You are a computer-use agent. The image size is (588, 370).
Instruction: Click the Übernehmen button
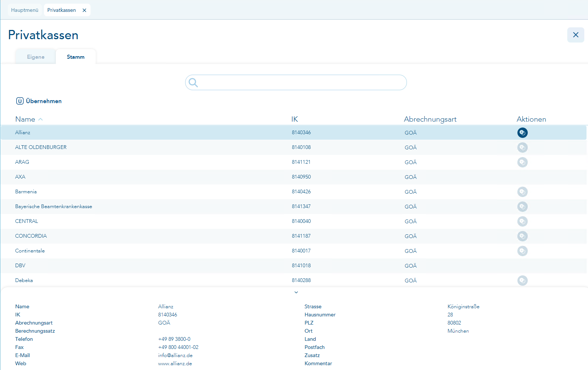[x=39, y=101]
